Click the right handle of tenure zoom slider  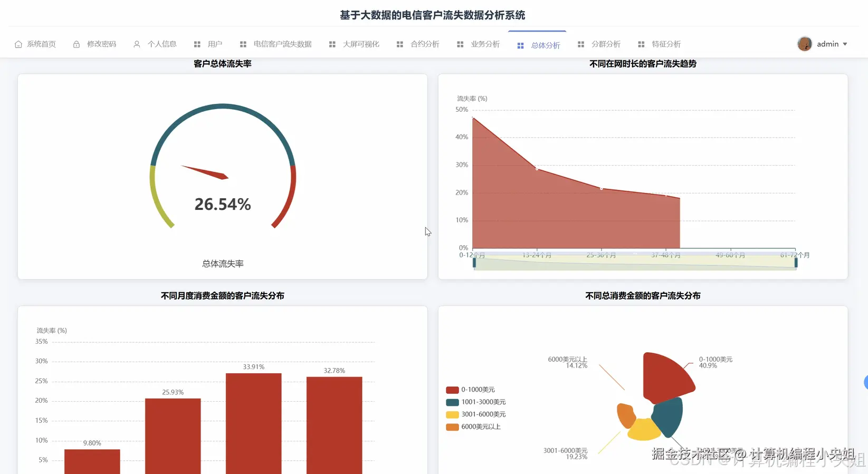[x=796, y=262]
